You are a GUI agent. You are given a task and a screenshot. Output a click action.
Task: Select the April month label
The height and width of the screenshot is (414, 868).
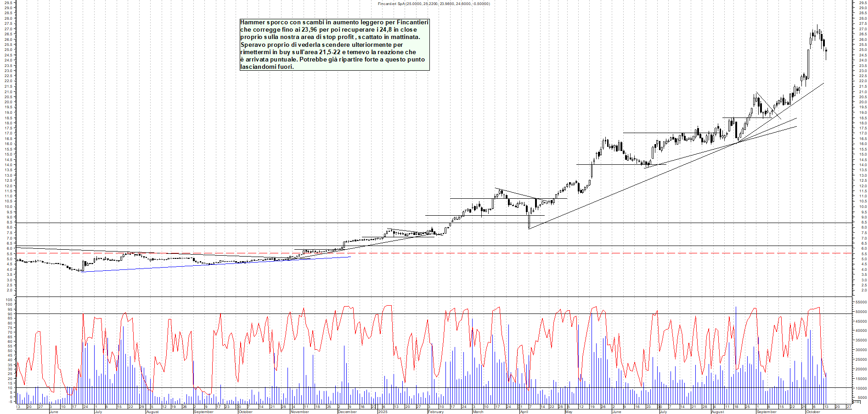point(524,412)
